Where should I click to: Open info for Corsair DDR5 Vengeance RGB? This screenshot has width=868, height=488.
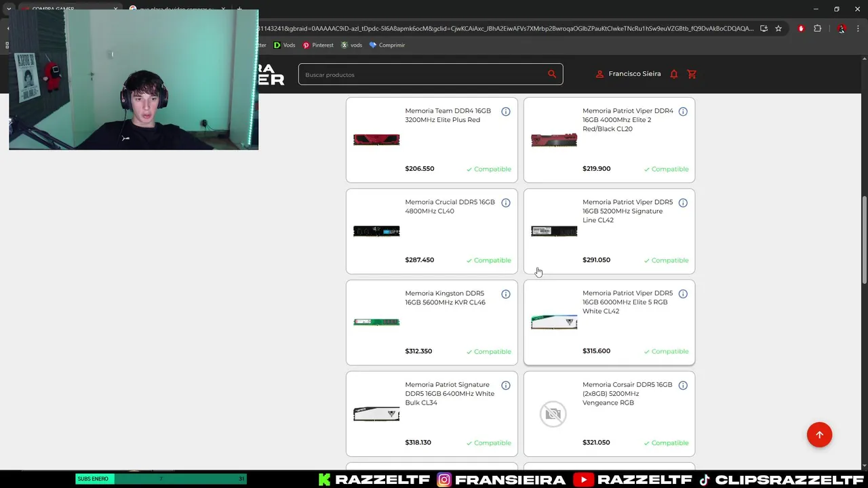(683, 385)
